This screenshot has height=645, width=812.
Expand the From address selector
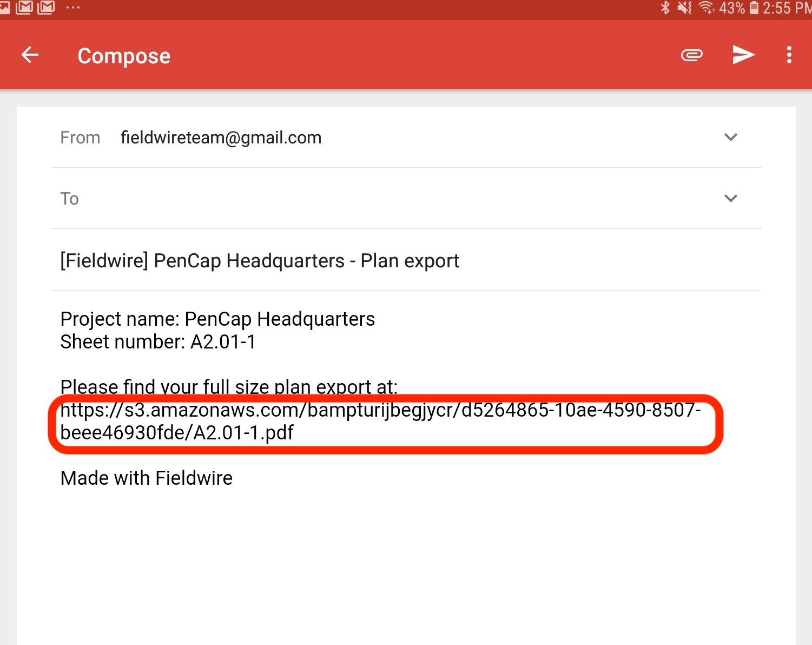pyautogui.click(x=731, y=137)
